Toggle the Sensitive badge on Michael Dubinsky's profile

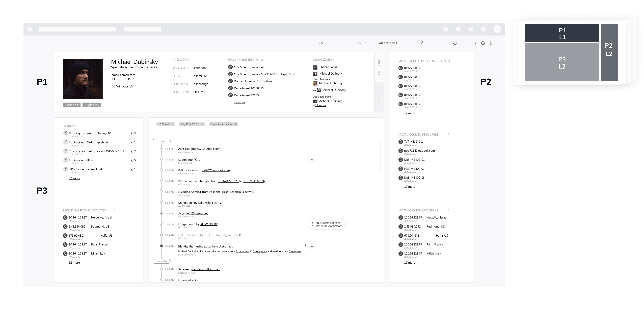[x=72, y=105]
